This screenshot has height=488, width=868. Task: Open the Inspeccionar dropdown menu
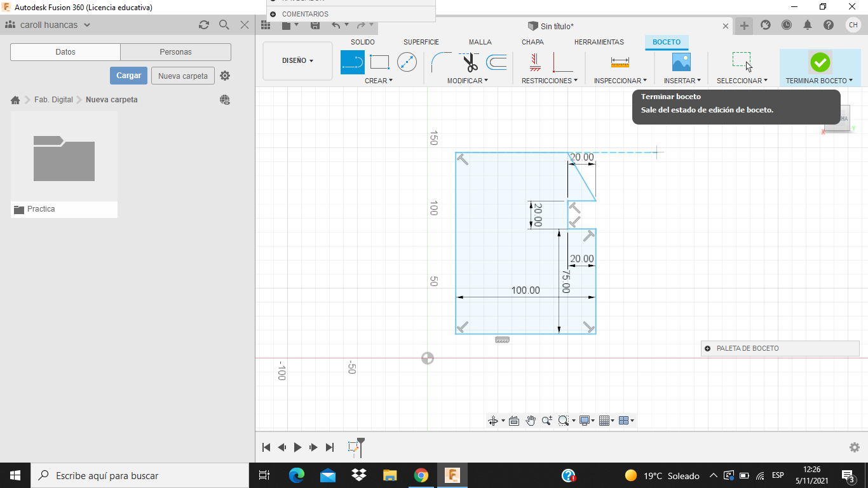pyautogui.click(x=620, y=81)
